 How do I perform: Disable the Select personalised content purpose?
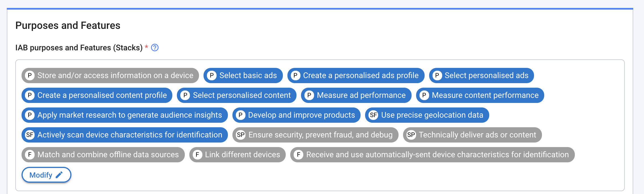pos(236,95)
